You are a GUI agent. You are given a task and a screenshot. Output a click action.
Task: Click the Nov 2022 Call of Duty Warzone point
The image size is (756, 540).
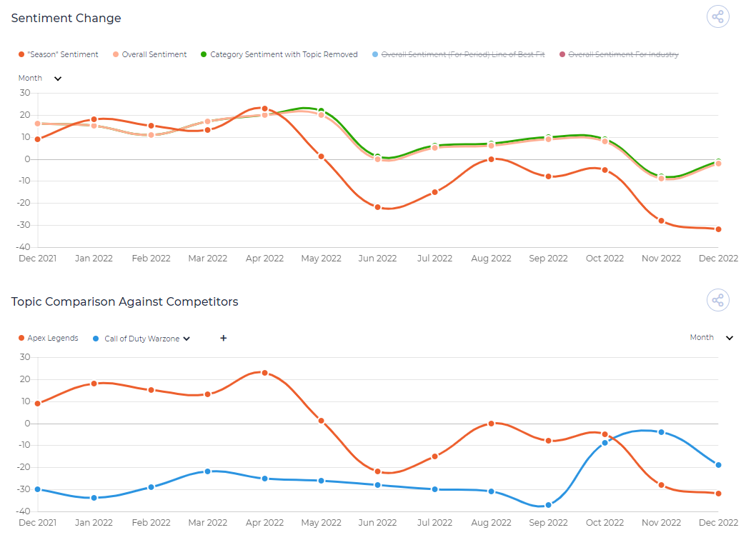point(662,432)
